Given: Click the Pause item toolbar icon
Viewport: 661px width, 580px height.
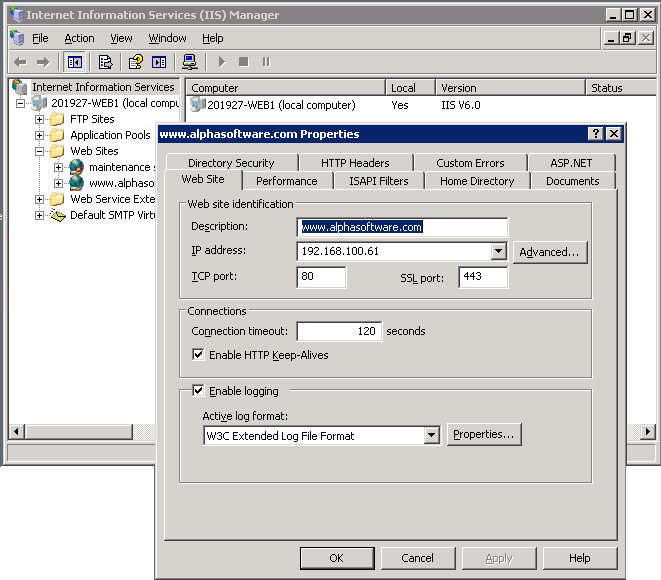Looking at the screenshot, I should (266, 62).
